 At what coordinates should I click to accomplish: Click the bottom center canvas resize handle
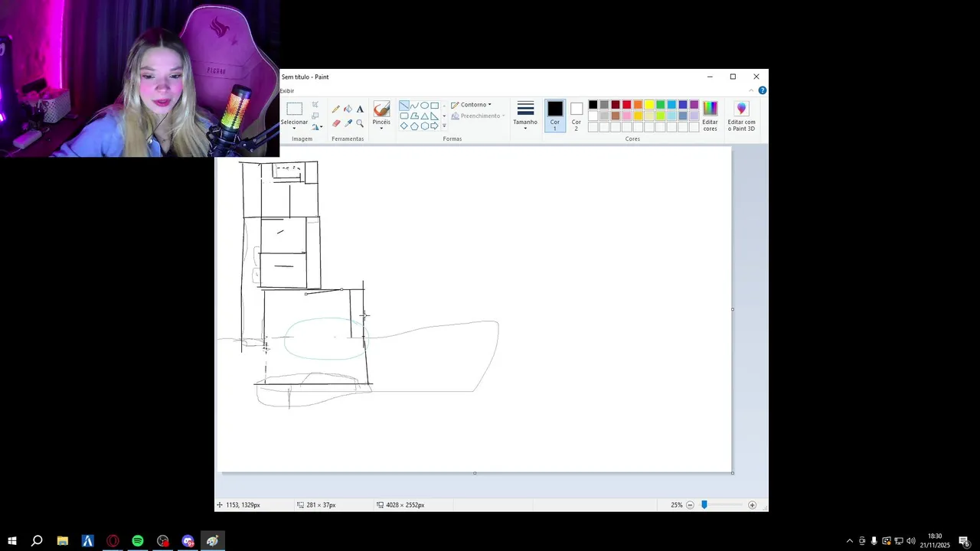coord(475,473)
